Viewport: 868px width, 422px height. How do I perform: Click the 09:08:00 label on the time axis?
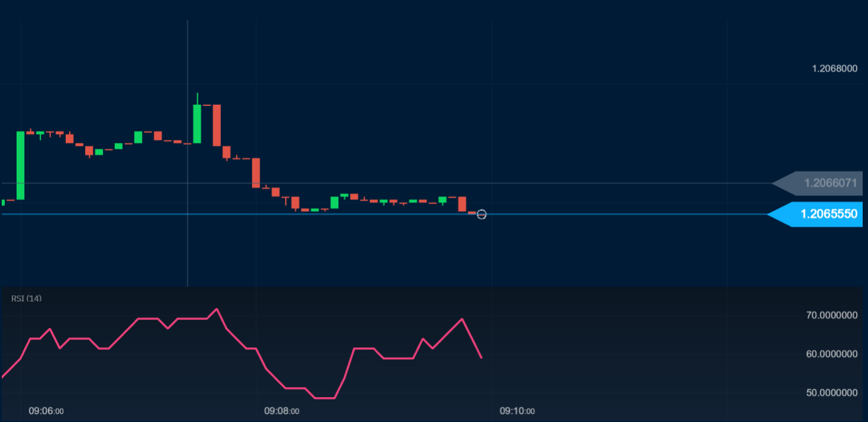[281, 410]
